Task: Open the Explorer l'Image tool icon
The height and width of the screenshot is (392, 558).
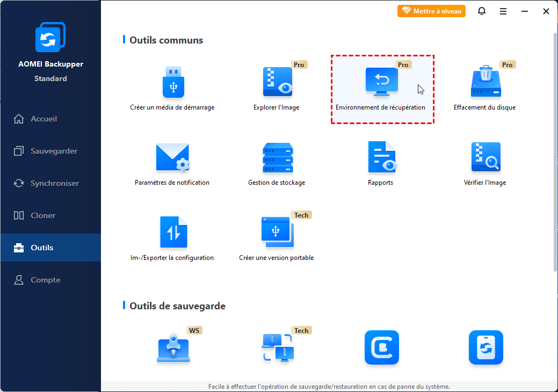Action: pos(278,82)
